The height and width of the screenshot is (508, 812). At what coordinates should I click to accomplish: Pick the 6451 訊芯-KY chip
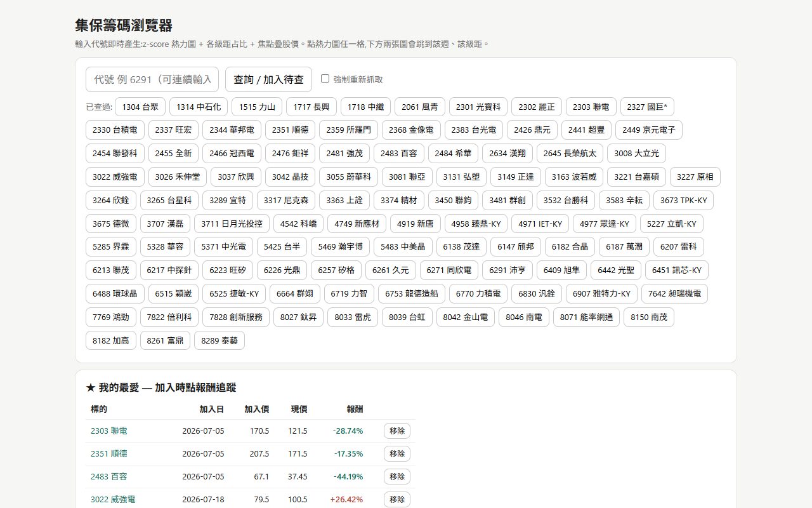point(677,271)
